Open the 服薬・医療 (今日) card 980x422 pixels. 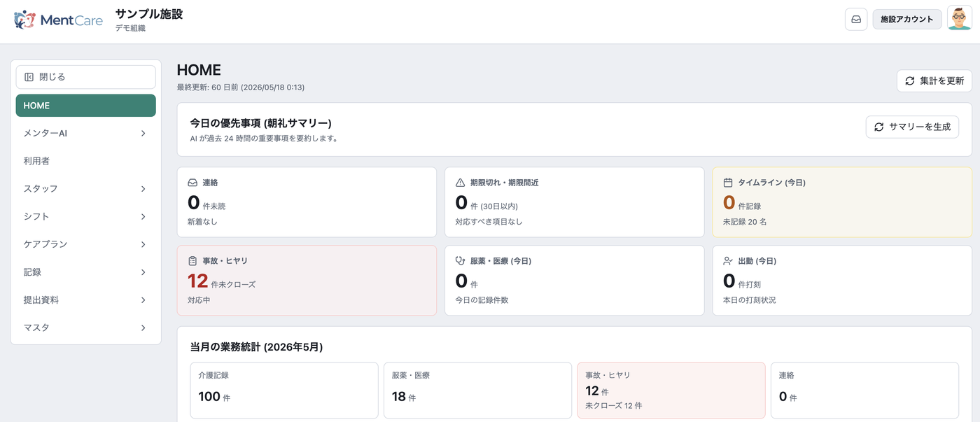pyautogui.click(x=574, y=281)
